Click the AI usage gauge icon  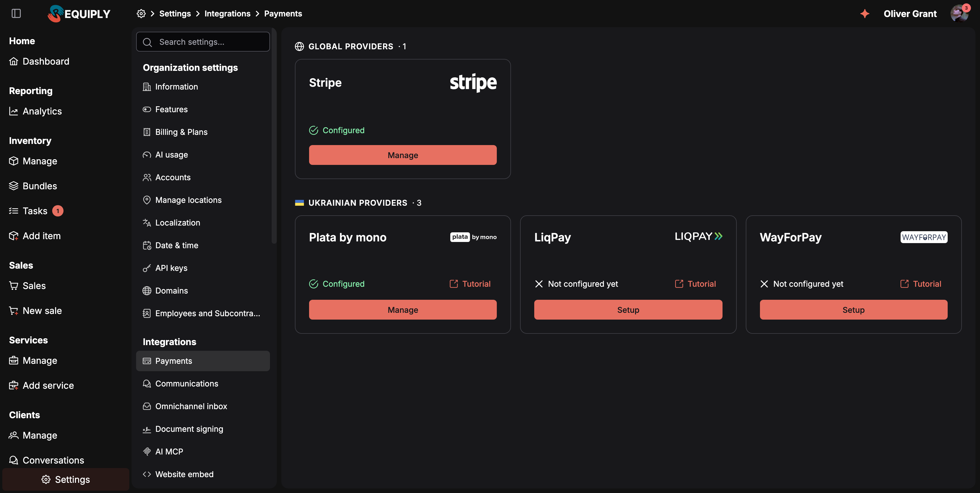click(147, 155)
